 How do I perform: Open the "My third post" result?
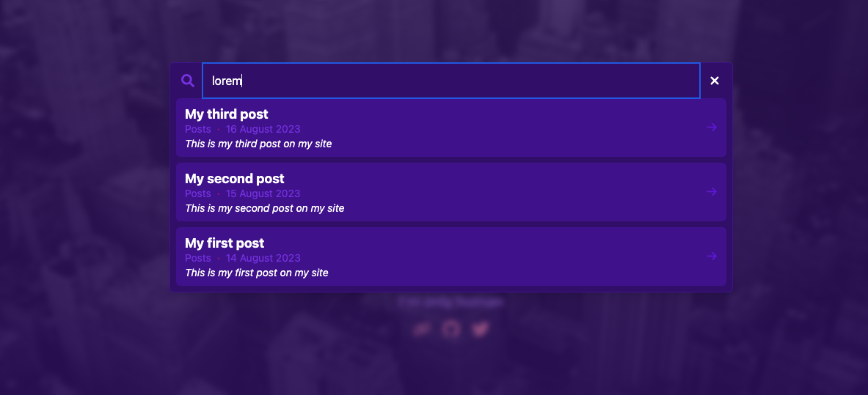(x=227, y=114)
